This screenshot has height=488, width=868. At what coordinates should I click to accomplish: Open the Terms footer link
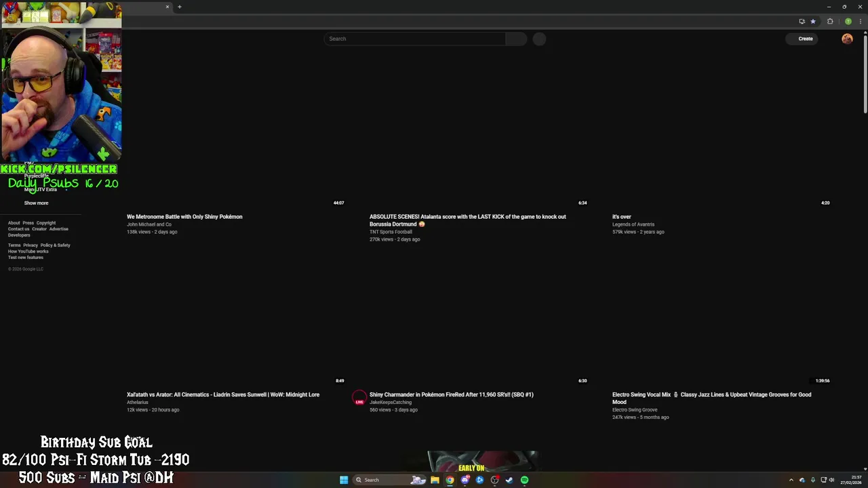[x=14, y=245]
